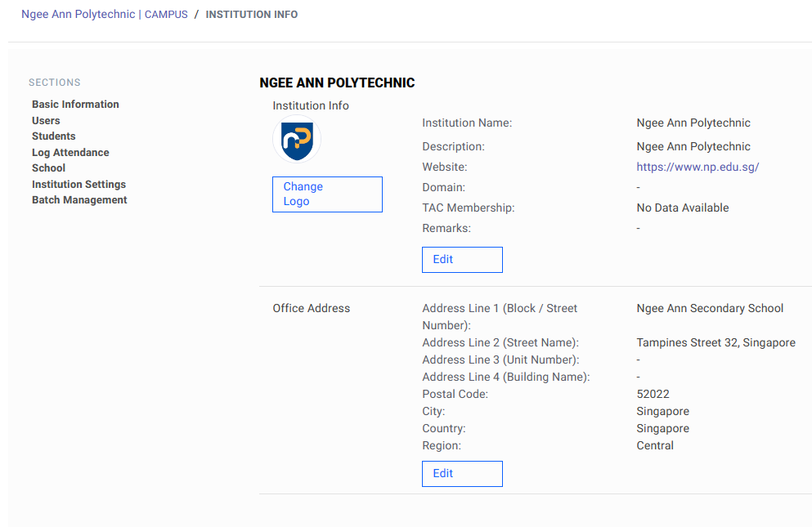
Task: Navigate to Students section
Action: coord(53,136)
